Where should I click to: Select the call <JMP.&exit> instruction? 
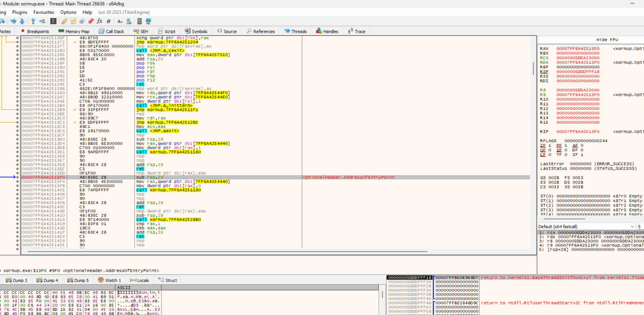tap(158, 131)
